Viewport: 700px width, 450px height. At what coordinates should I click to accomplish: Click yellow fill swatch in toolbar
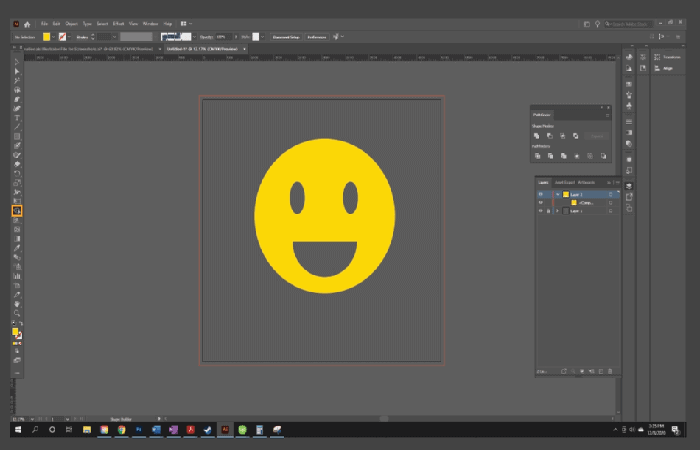click(x=15, y=331)
